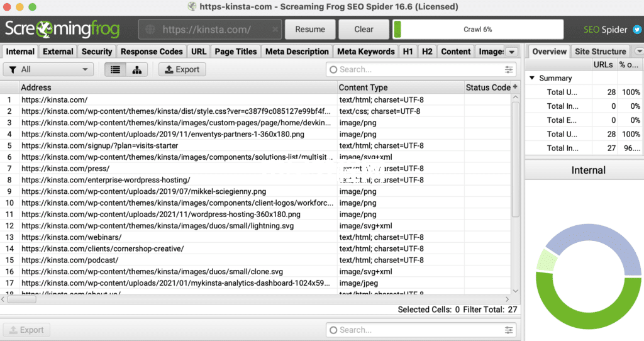
Task: Click the Screaming Frog logo
Action: point(62,29)
